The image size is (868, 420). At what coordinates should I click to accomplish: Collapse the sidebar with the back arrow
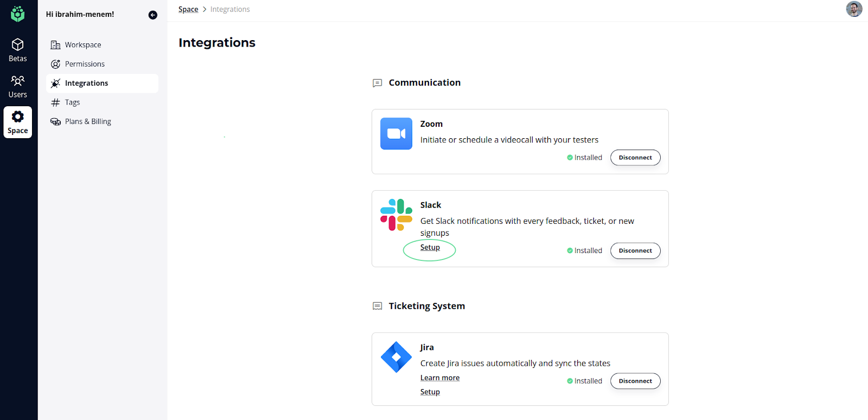[153, 15]
